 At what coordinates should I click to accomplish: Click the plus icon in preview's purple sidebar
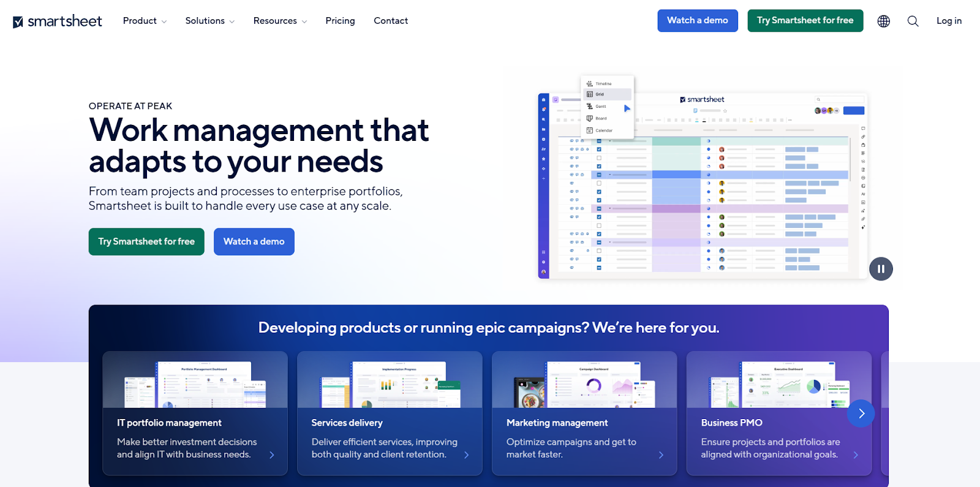[x=543, y=178]
